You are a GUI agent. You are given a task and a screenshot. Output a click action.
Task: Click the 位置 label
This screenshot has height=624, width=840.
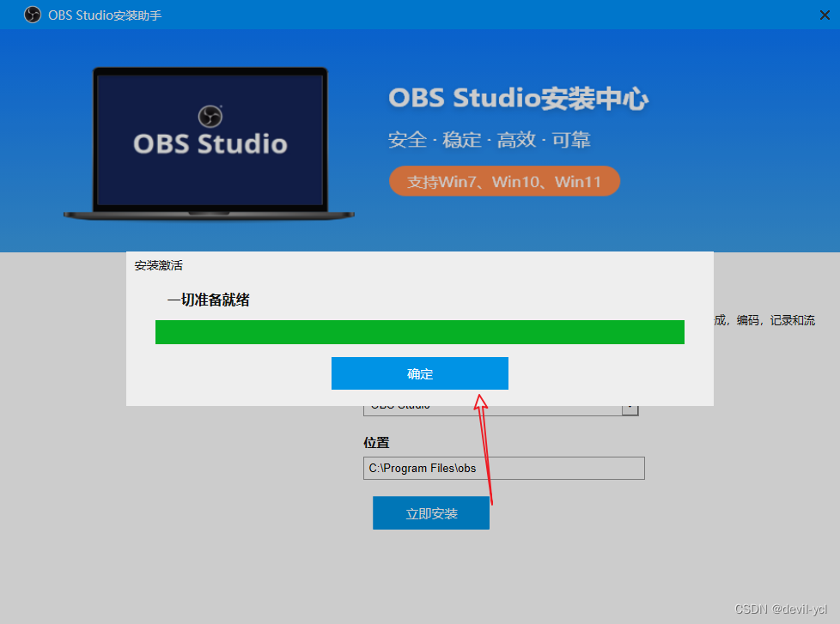pos(376,443)
